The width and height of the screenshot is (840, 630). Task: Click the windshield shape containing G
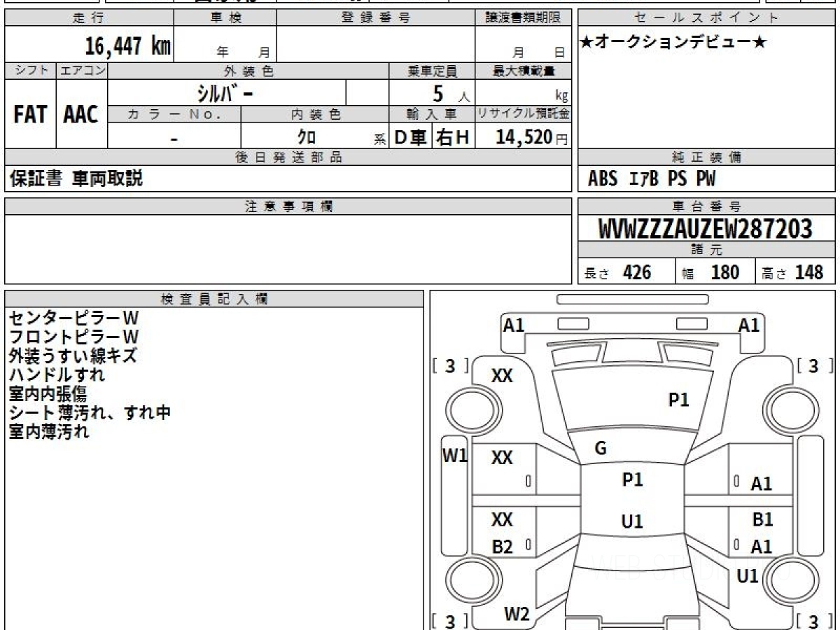coord(631,447)
